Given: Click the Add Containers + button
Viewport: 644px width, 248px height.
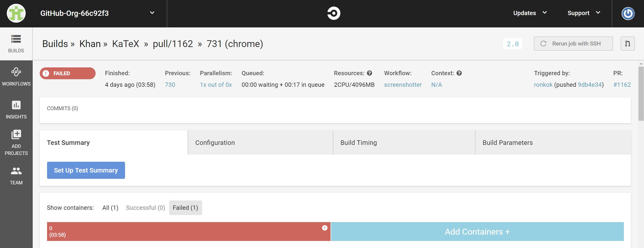Looking at the screenshot, I should click(x=477, y=232).
